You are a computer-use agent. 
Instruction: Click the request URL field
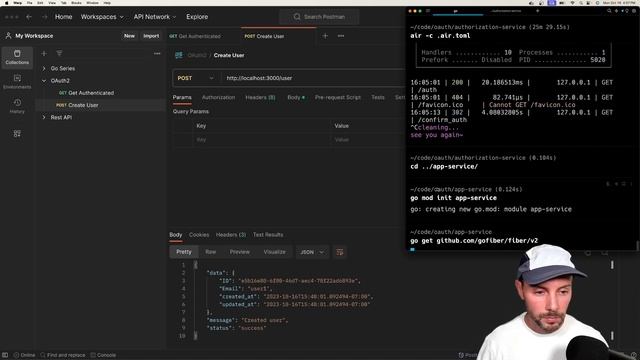coord(313,78)
